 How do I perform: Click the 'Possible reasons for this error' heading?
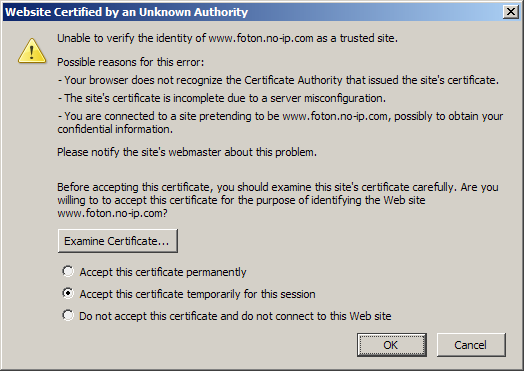click(x=130, y=62)
